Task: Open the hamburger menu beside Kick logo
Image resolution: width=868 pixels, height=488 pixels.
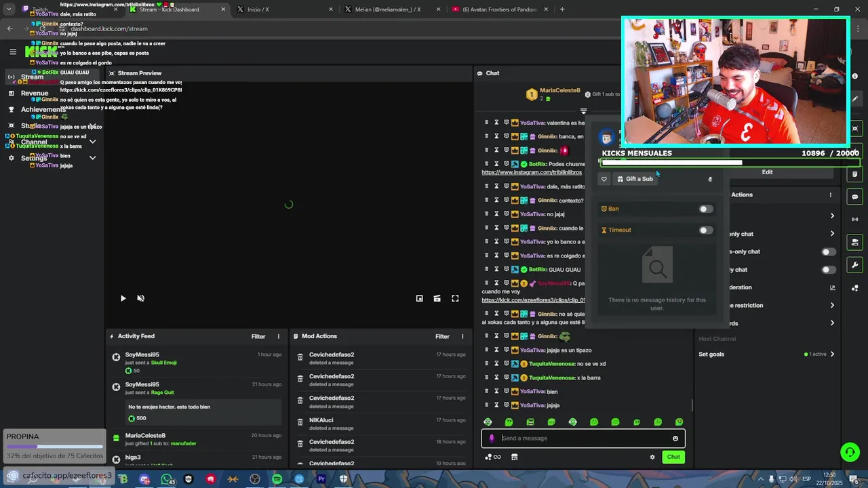Action: (13, 52)
